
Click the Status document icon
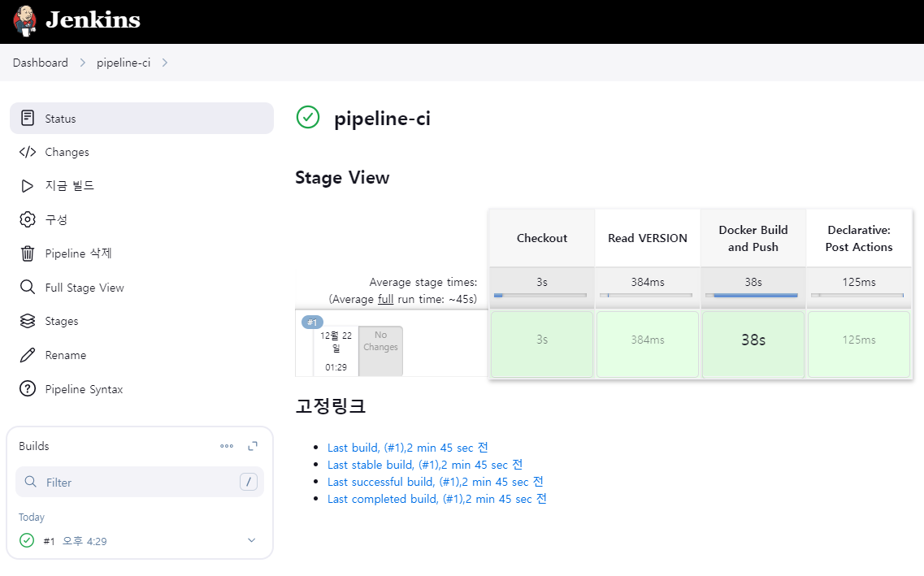point(27,118)
